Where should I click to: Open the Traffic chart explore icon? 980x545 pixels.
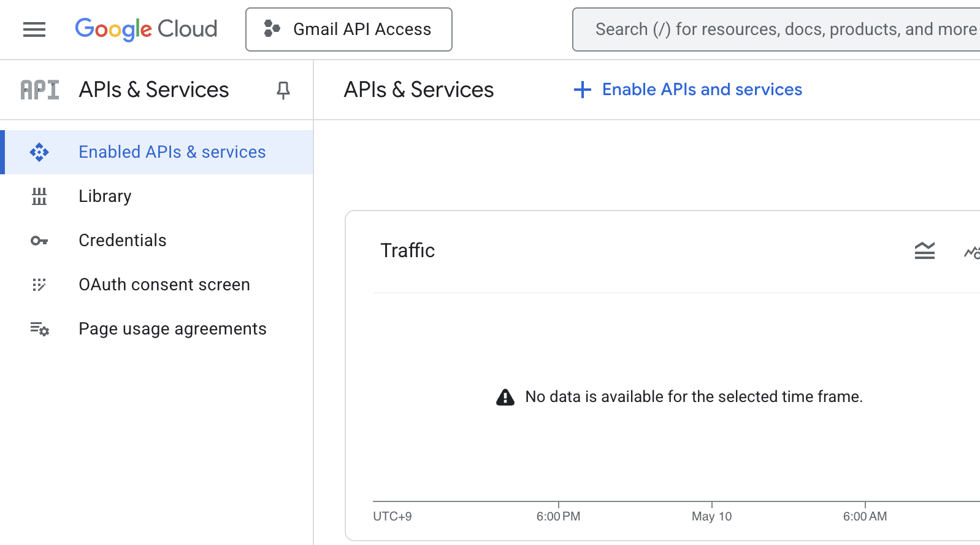coord(972,251)
